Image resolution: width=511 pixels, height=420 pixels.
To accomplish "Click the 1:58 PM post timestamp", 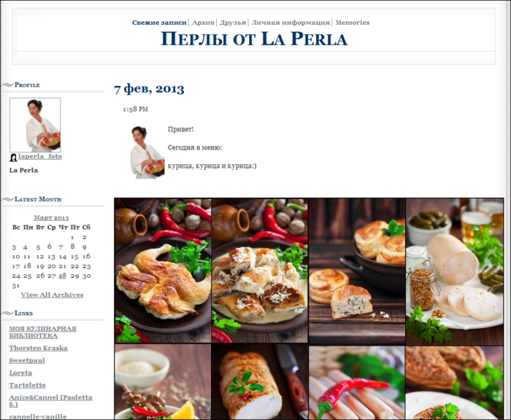I will pyautogui.click(x=135, y=109).
